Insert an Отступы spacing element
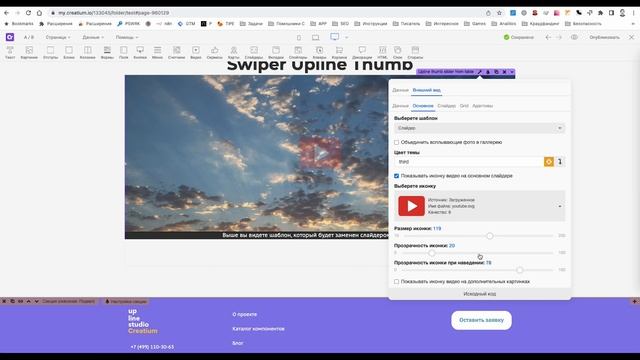This screenshot has width=640, height=360. pos(50,53)
